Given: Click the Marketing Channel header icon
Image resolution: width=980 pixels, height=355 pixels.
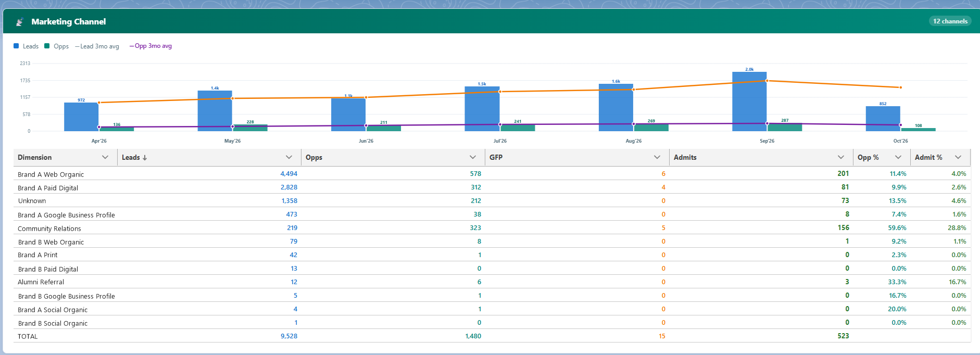Looking at the screenshot, I should (20, 22).
